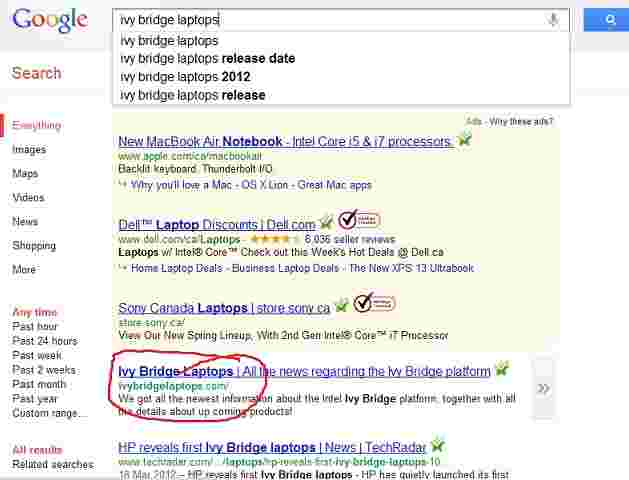Click the red Search heading
Image resolution: width=629 pixels, height=480 pixels.
coord(37,73)
